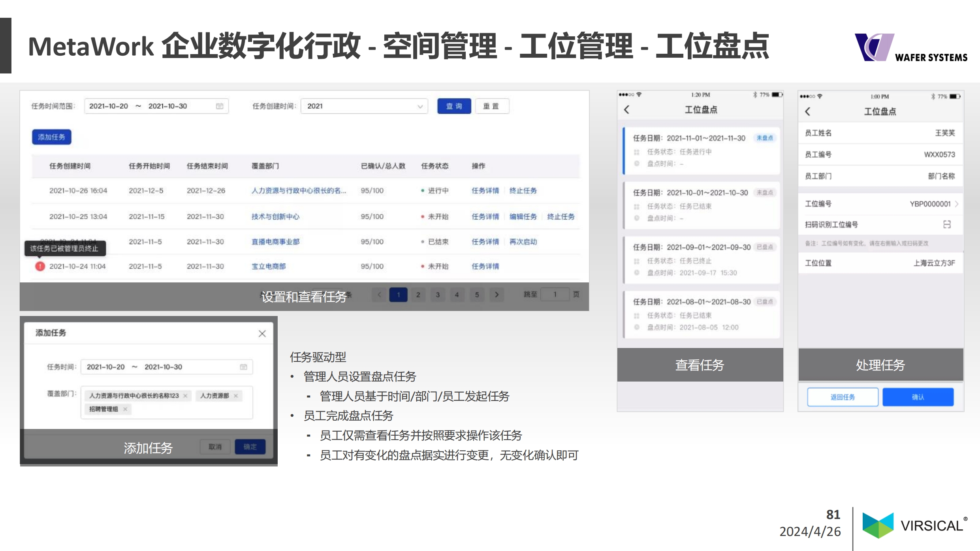Screen dimensions: 980x551
Task: Click 已盘点 badge on 2021-09-01 card
Action: 765,247
